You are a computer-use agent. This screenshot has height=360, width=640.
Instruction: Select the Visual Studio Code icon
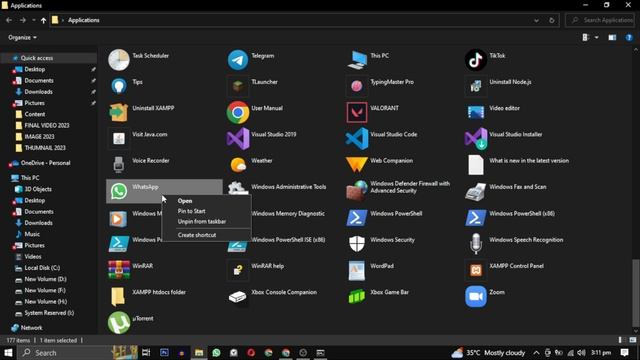(x=357, y=138)
